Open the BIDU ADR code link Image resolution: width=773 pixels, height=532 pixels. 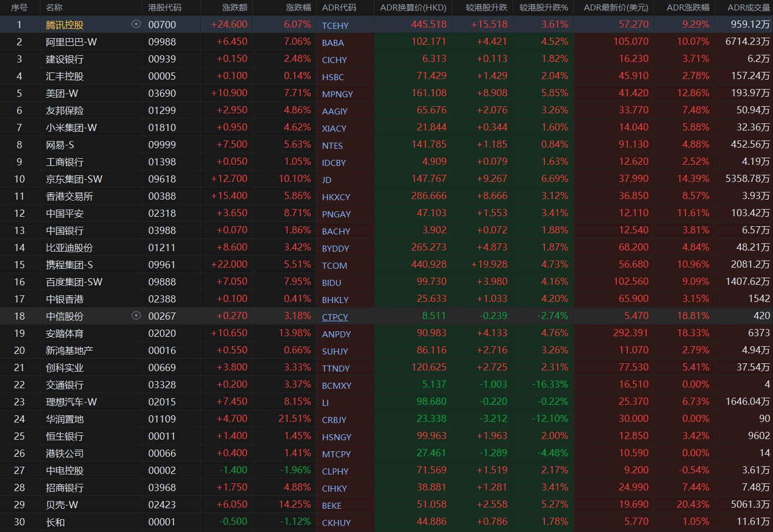pos(331,283)
